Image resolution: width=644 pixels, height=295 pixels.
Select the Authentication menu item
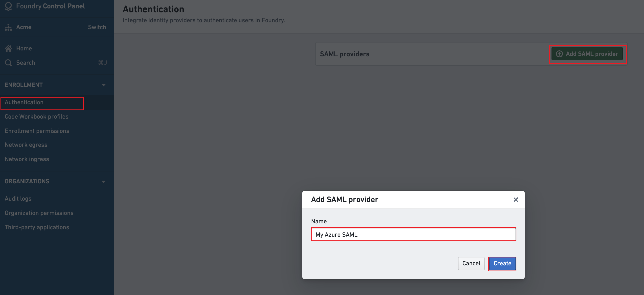[24, 102]
